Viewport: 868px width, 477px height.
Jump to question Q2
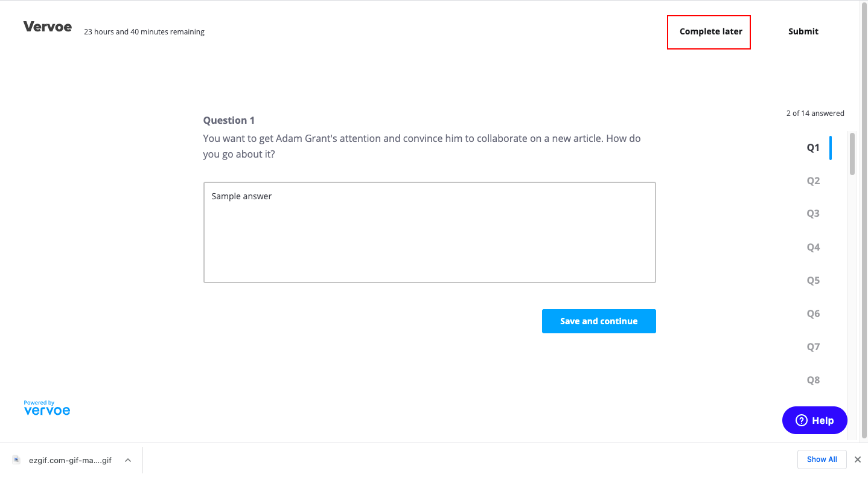813,181
